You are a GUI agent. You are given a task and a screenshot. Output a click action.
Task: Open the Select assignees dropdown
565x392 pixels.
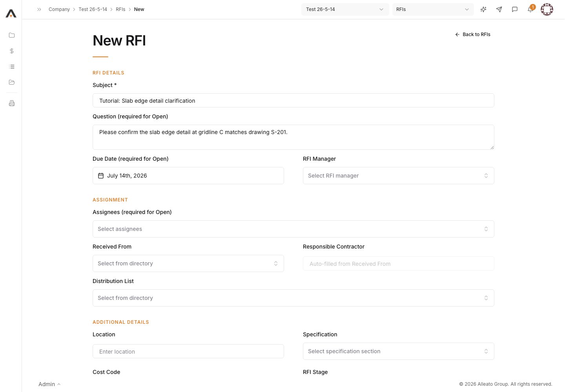pos(293,229)
